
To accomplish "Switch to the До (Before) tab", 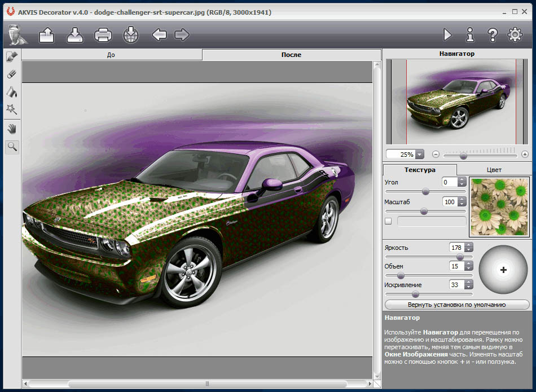I will 112,55.
